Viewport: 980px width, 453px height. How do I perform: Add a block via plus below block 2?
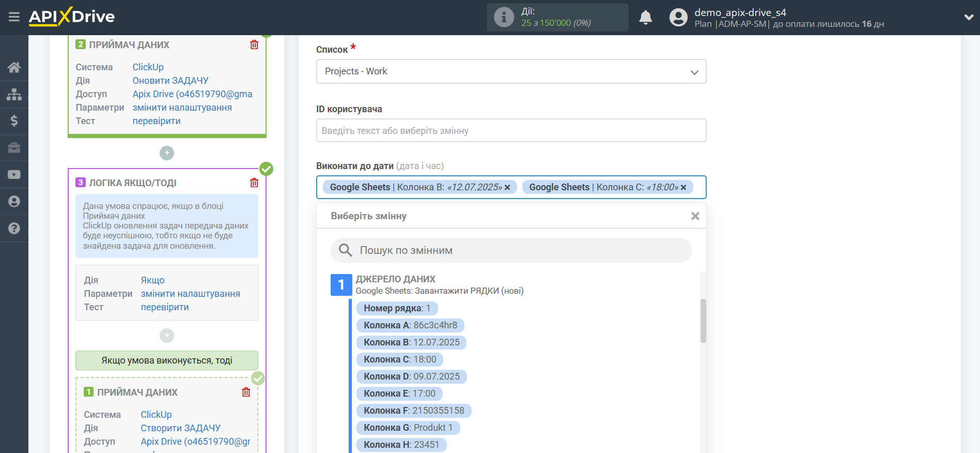click(167, 153)
